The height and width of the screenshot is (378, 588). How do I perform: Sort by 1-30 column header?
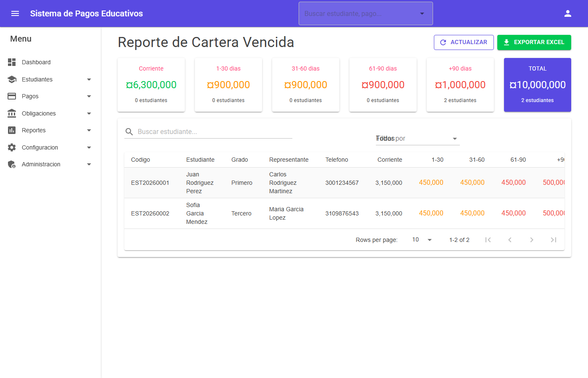pos(438,160)
